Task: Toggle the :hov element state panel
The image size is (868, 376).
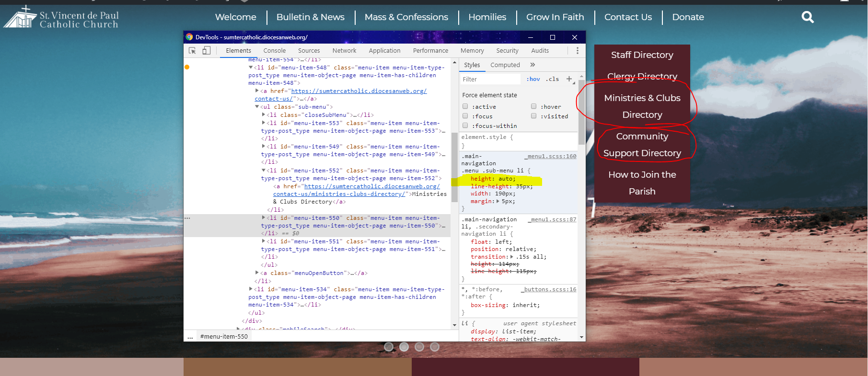Action: 533,79
